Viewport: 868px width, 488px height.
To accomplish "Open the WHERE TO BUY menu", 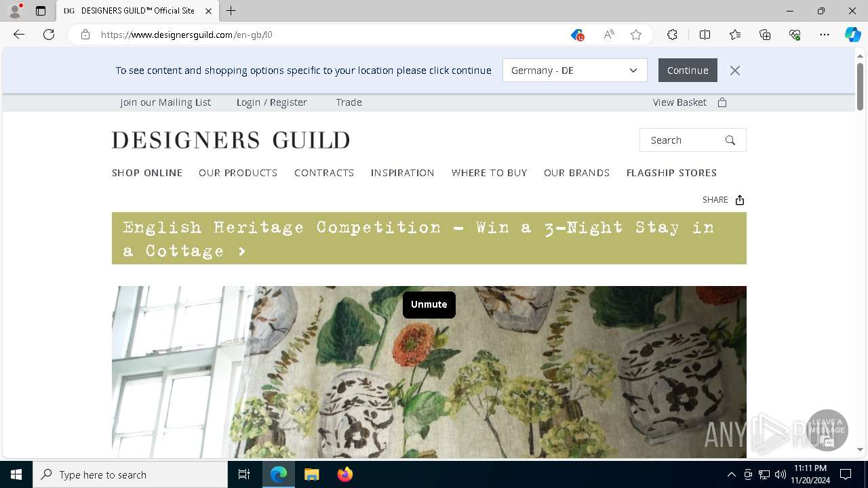I will click(490, 173).
